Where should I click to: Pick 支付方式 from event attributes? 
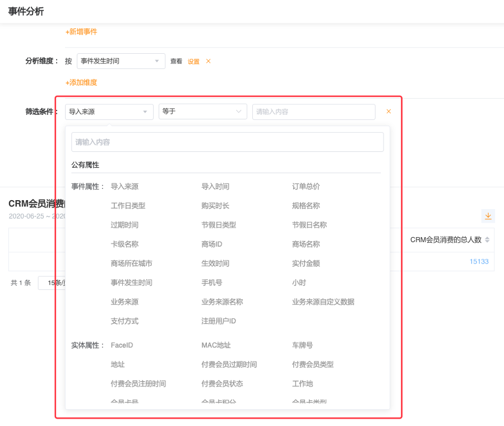(124, 321)
